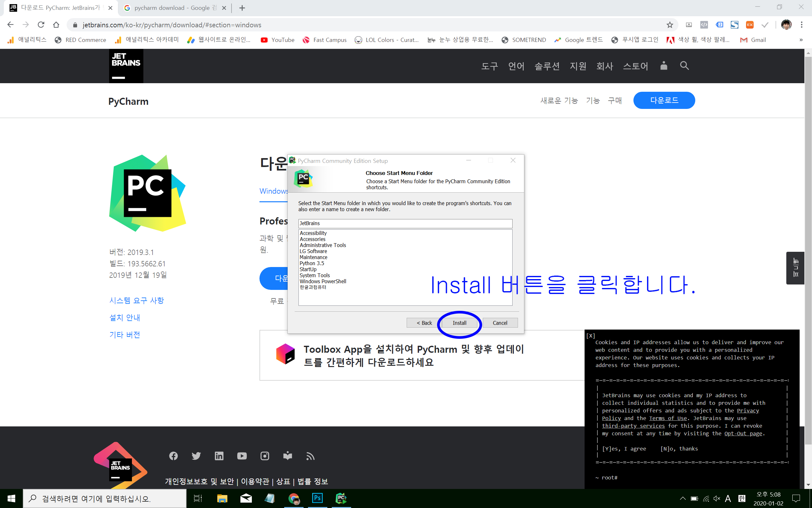The image size is (812, 508).
Task: Select Accessibility in the Start Menu folder list
Action: click(x=313, y=233)
